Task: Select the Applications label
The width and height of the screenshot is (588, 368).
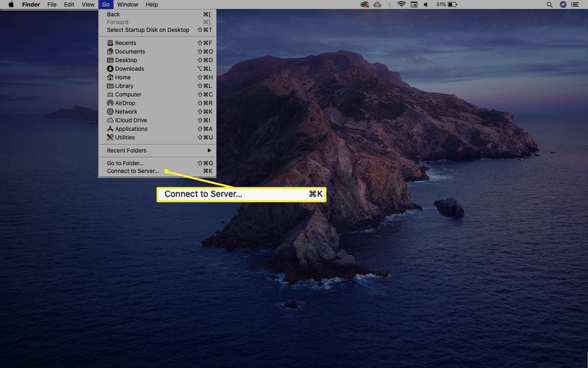Action: [x=131, y=129]
